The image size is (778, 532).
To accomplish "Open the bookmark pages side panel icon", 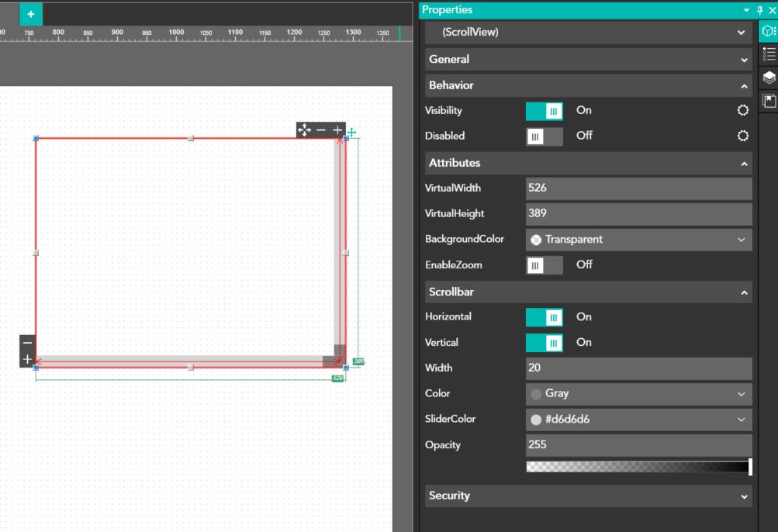I will (768, 101).
